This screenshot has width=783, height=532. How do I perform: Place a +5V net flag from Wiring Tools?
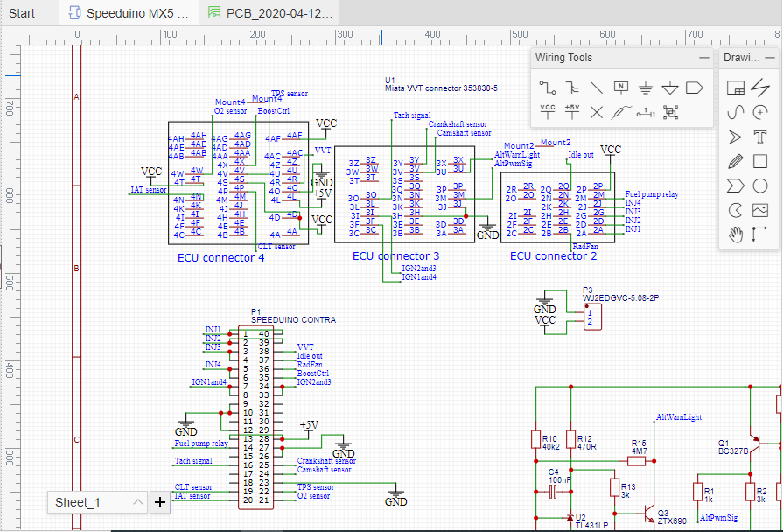572,112
